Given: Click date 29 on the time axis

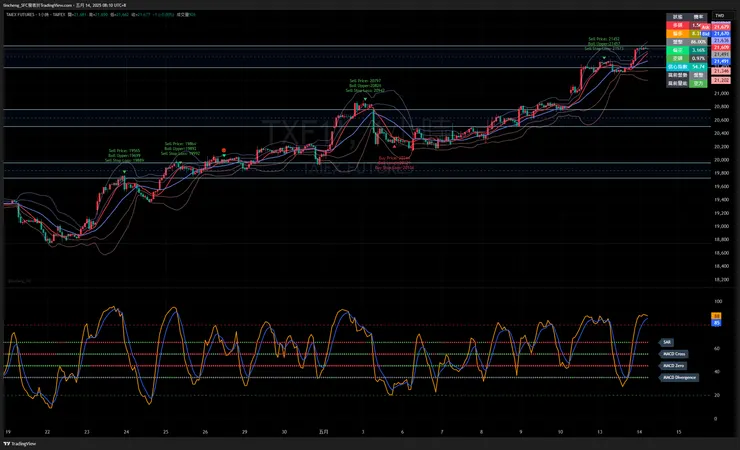Looking at the screenshot, I should (244, 432).
